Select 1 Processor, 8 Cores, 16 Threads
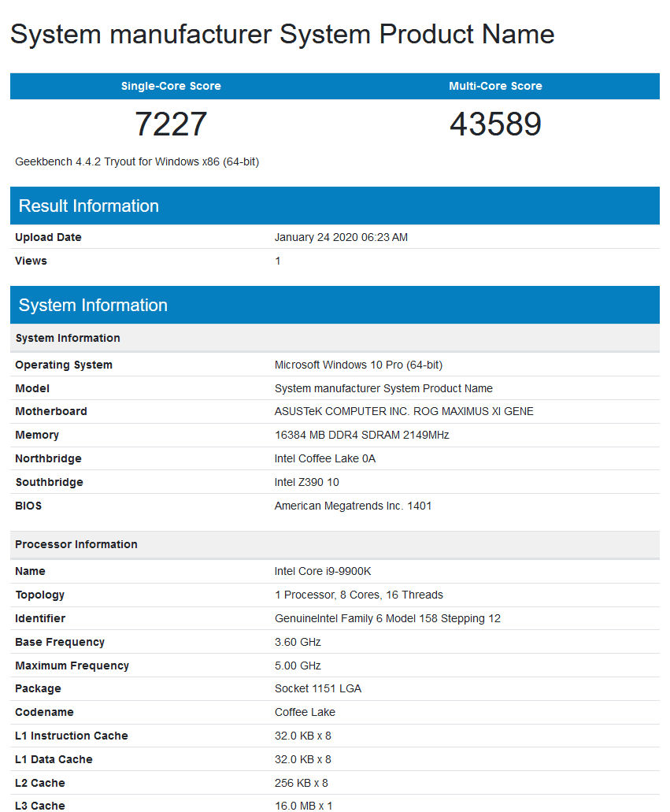Screen dimensions: 670x812 [359, 595]
